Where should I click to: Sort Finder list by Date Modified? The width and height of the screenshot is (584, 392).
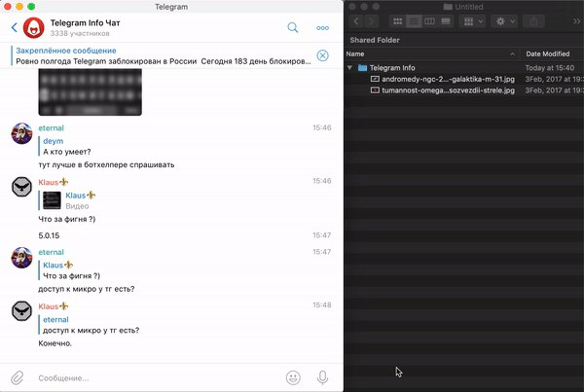(552, 53)
